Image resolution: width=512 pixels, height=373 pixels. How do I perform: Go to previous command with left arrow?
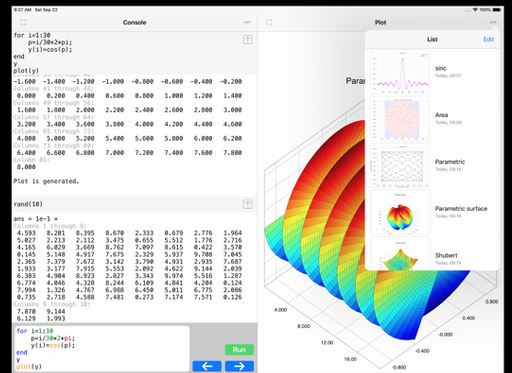(x=207, y=366)
